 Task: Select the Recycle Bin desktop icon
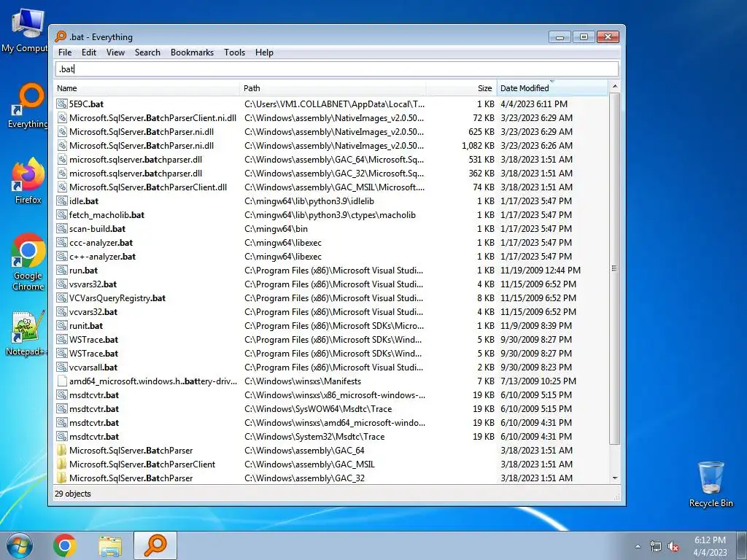[711, 484]
